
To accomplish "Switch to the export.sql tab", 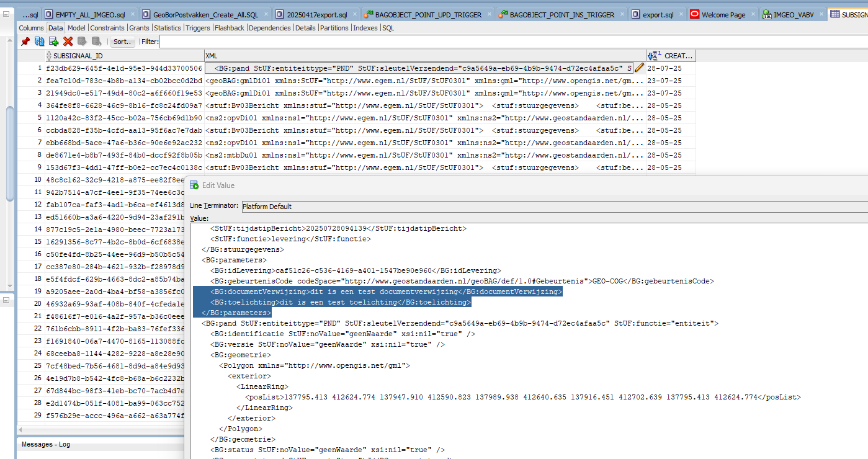I will pyautogui.click(x=657, y=15).
